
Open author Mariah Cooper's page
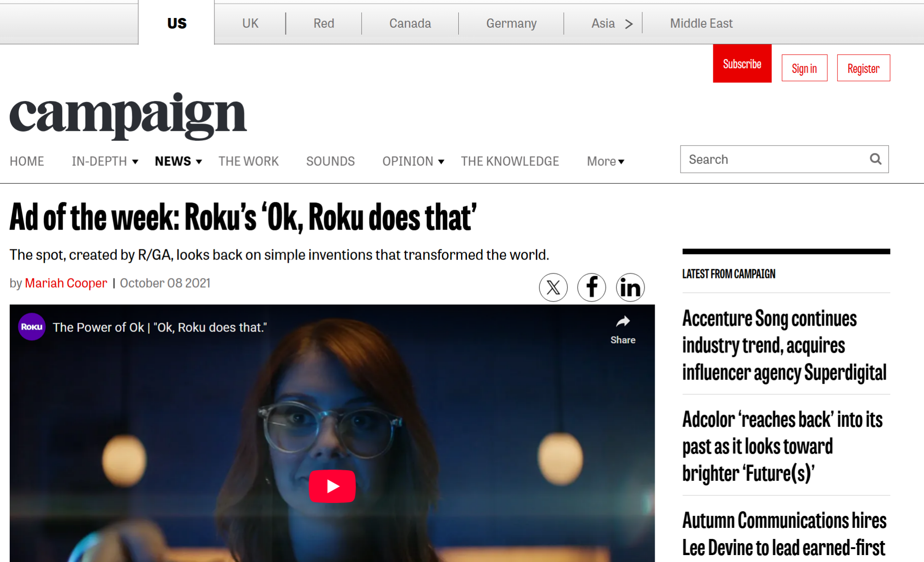[x=66, y=283]
